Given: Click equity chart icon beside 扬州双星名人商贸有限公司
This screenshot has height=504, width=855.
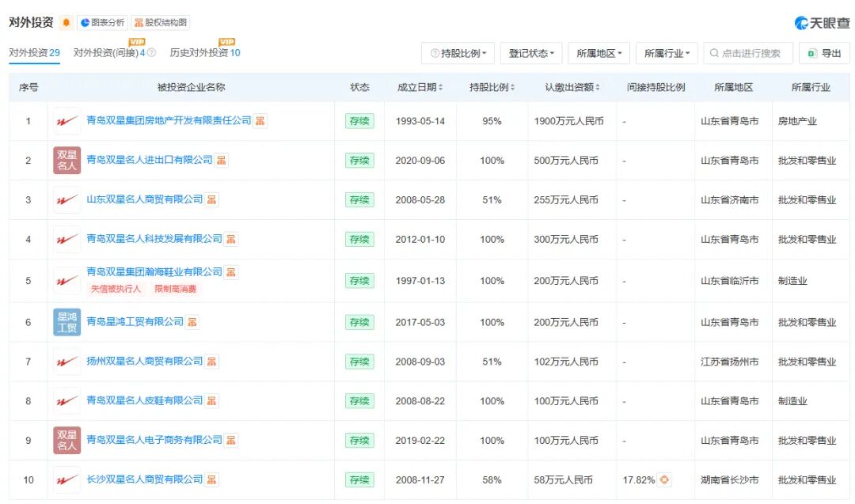Looking at the screenshot, I should coord(211,362).
